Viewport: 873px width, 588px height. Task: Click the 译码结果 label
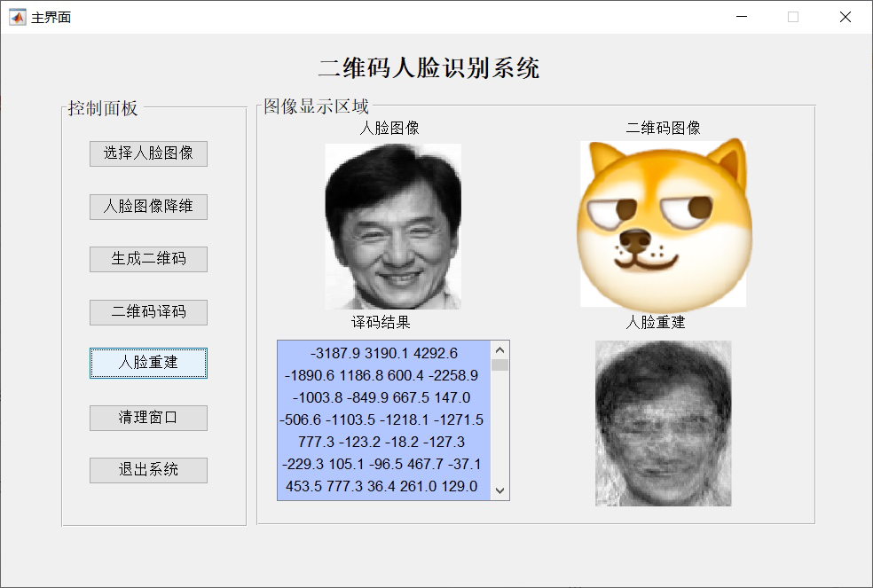tap(381, 323)
